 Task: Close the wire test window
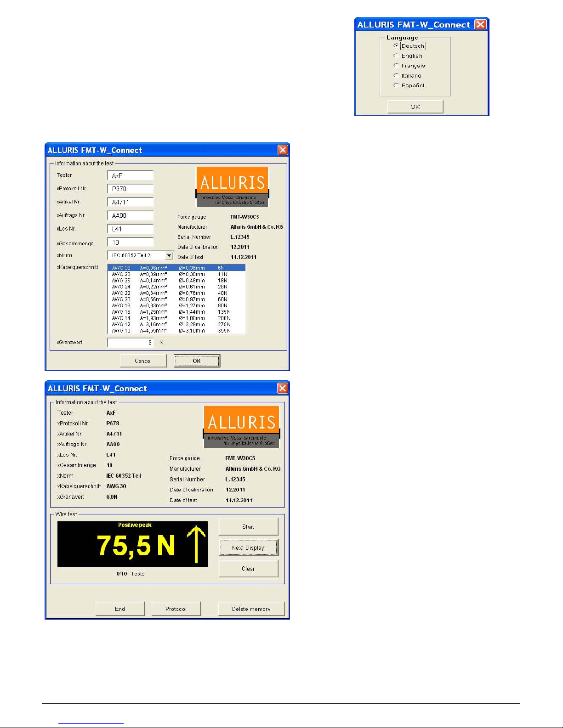[x=283, y=388]
